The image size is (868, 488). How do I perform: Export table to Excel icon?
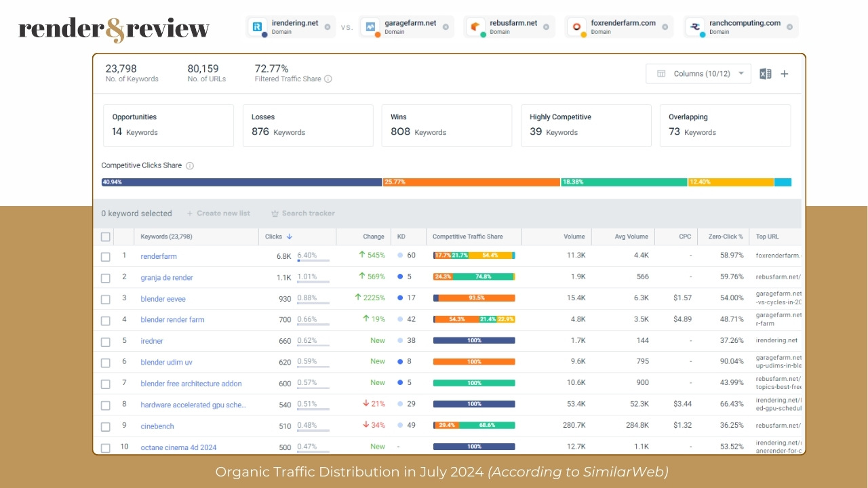[765, 74]
